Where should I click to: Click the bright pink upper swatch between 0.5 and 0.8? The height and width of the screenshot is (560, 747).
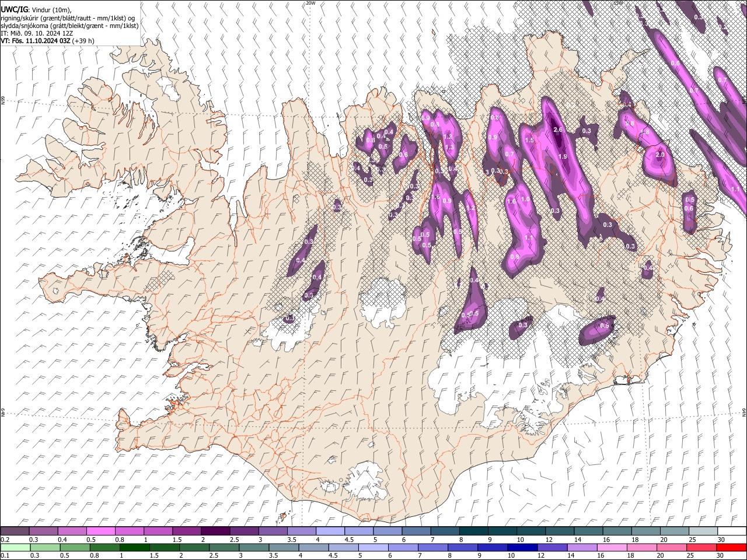pyautogui.click(x=100, y=531)
